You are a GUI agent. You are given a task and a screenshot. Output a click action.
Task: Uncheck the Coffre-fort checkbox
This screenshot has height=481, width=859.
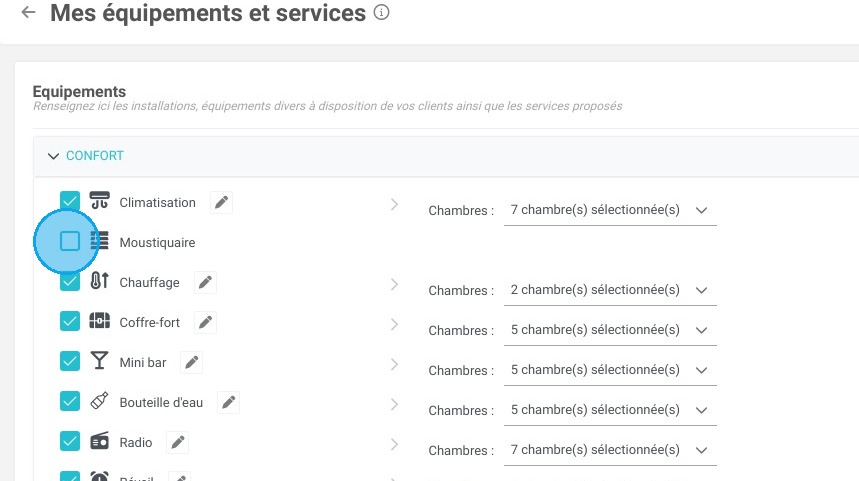click(70, 321)
